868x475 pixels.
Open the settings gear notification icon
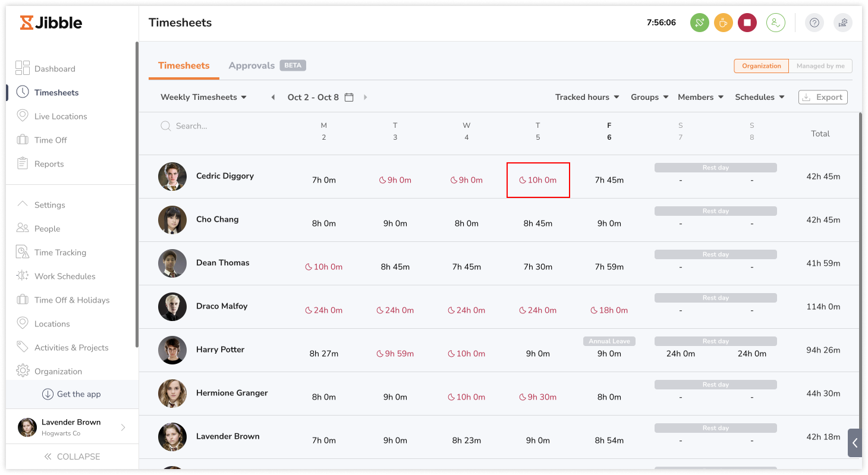pos(842,23)
